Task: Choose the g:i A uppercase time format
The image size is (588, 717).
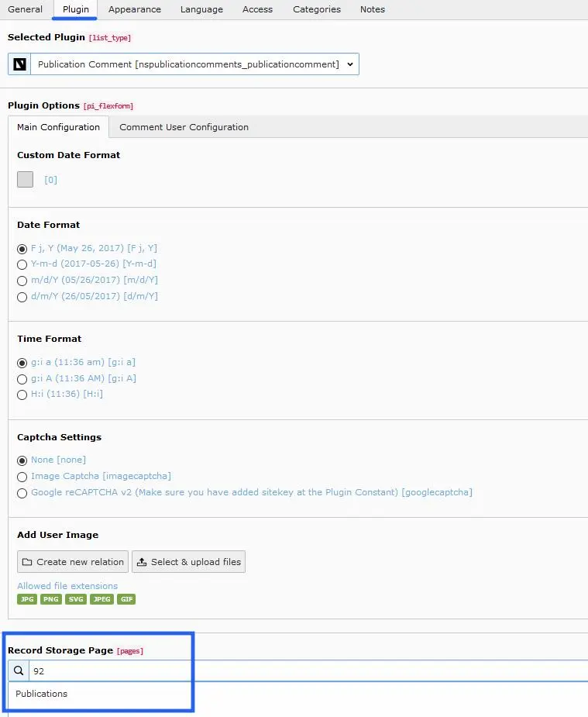Action: pos(22,379)
